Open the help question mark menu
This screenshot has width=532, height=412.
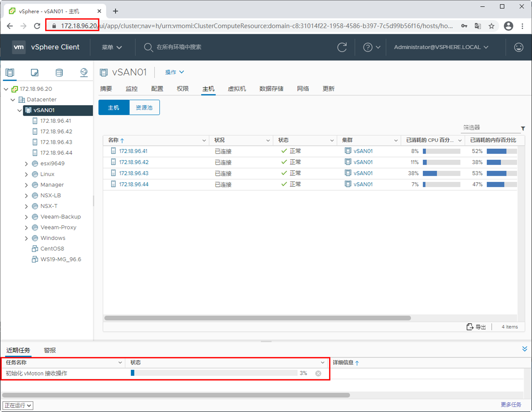[x=372, y=47]
